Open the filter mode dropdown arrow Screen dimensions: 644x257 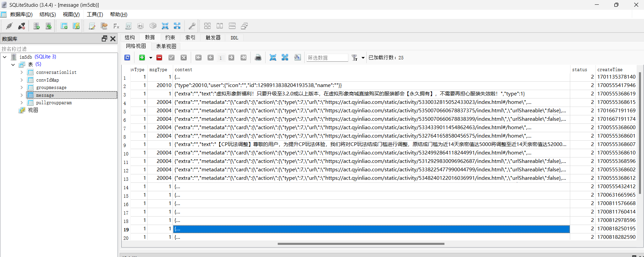363,58
